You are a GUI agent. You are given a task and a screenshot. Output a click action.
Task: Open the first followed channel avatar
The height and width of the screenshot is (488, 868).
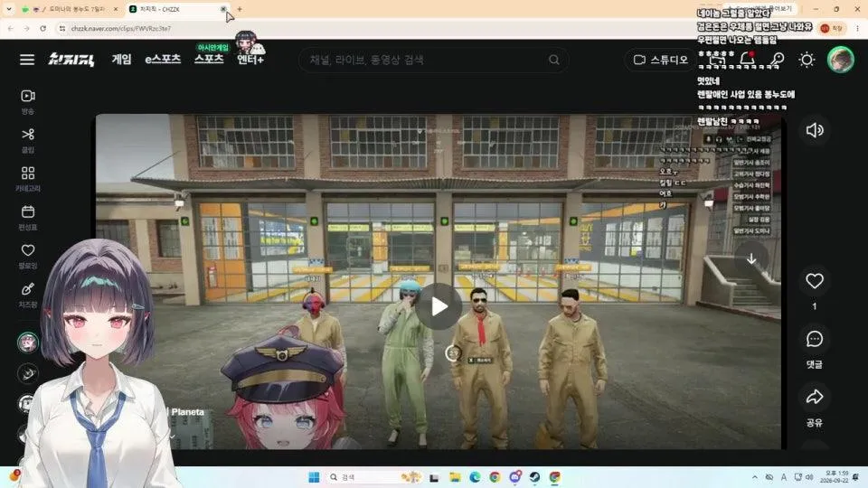[x=27, y=343]
